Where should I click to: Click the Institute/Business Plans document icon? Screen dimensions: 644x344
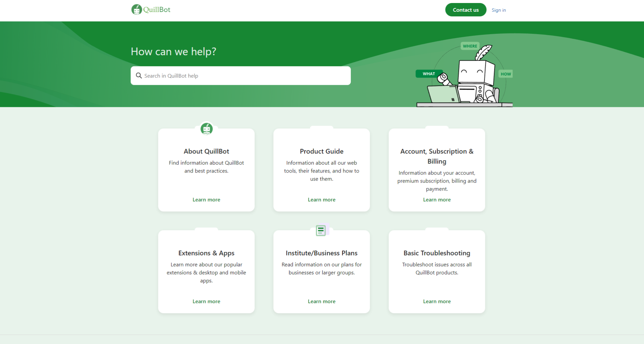[x=321, y=230]
